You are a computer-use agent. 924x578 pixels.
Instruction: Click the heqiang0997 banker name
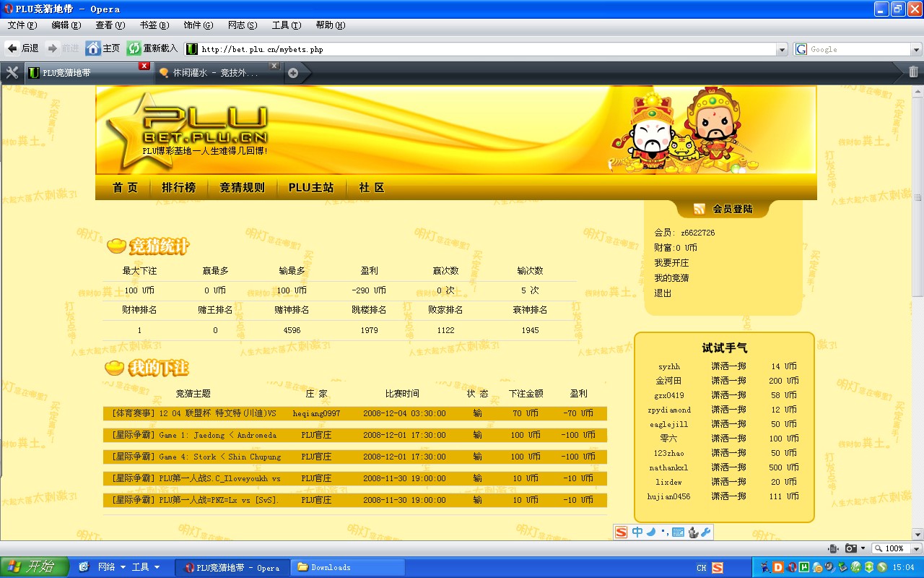pos(316,413)
